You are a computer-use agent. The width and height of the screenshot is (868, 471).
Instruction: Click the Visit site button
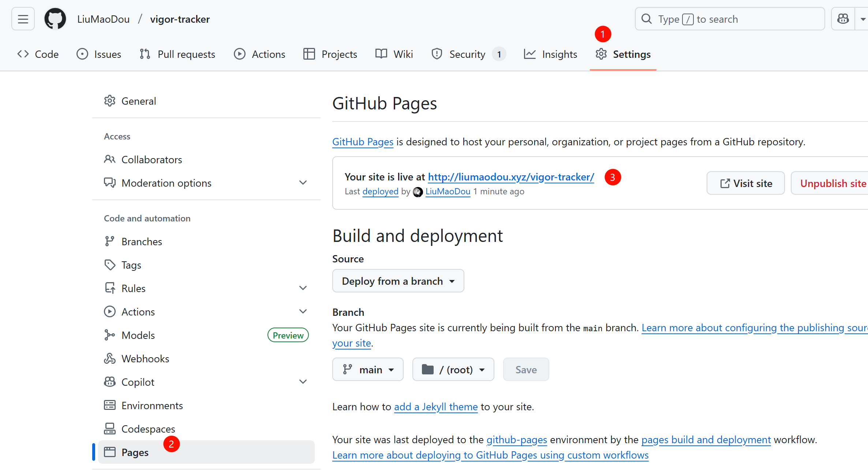point(745,183)
